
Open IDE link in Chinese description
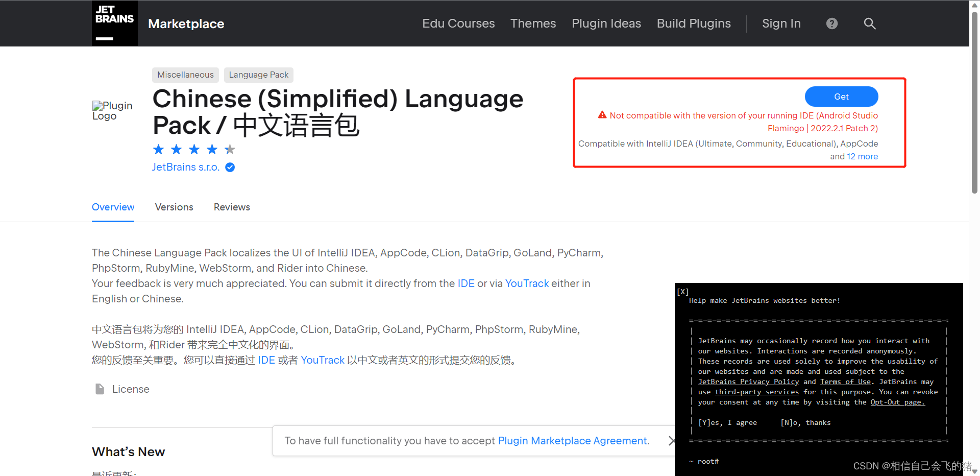266,360
